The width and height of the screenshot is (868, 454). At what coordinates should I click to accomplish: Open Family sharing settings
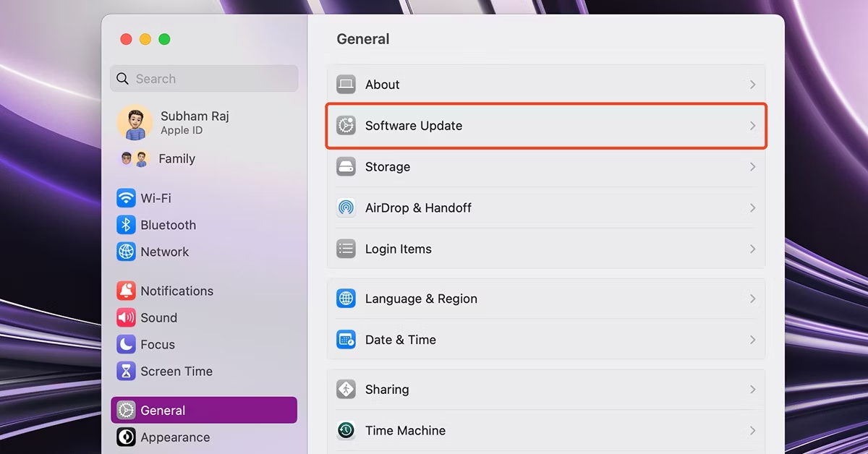tap(176, 159)
